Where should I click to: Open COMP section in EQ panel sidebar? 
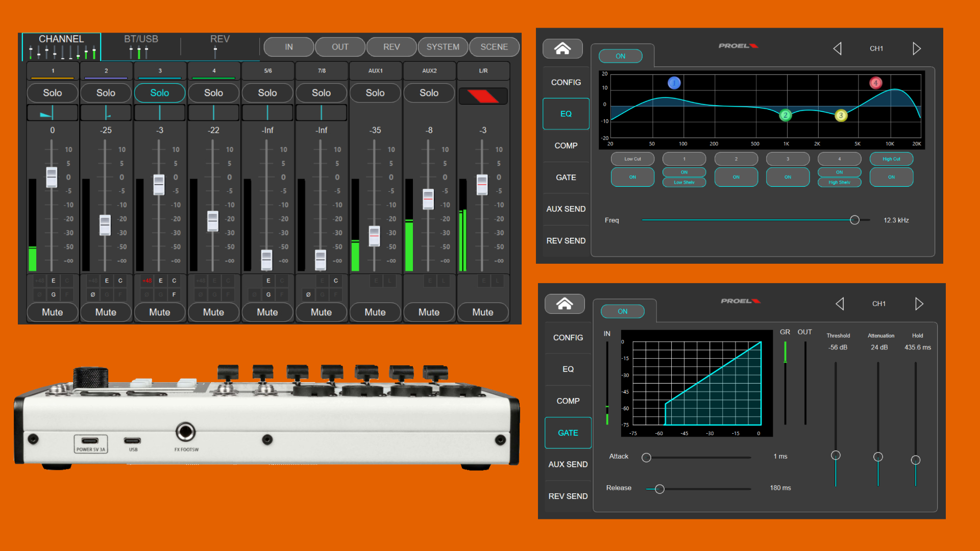[566, 145]
